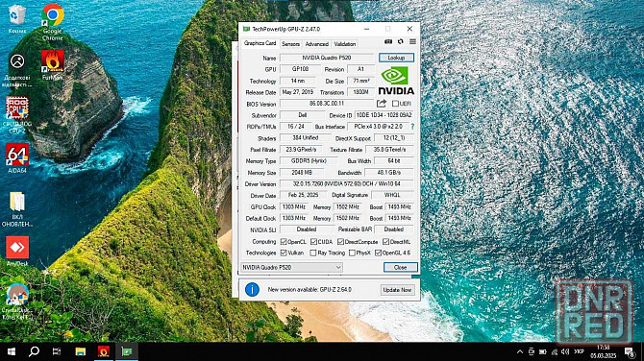
Task: Switch to the Sensors tab
Action: click(291, 44)
